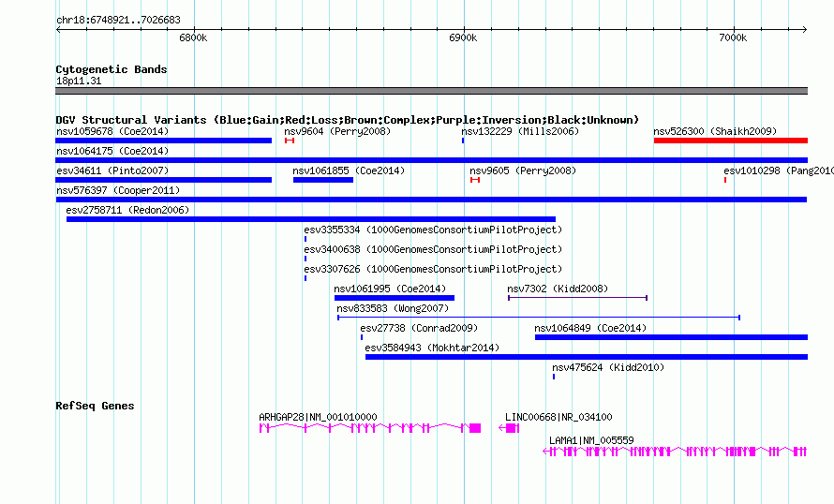Screen dimensions: 834x504
Task: Select the small red nsv9604 loss marker
Action: (x=290, y=141)
